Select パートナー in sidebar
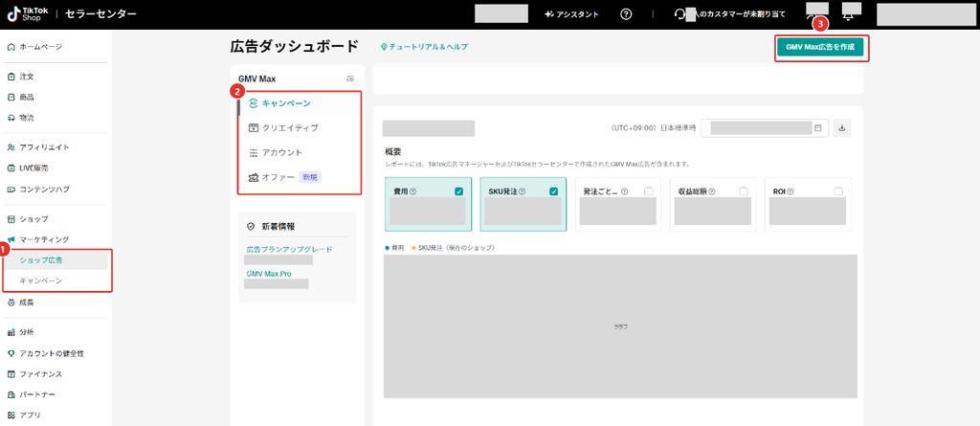The width and height of the screenshot is (980, 426). coord(31,394)
